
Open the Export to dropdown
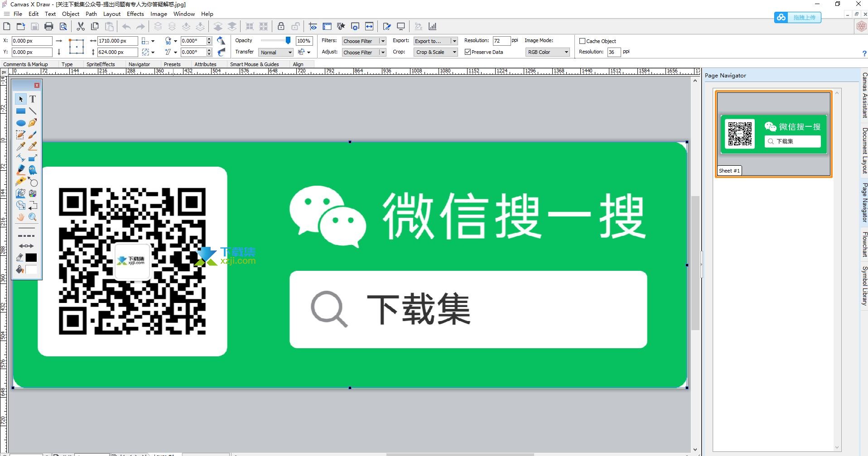coord(435,41)
